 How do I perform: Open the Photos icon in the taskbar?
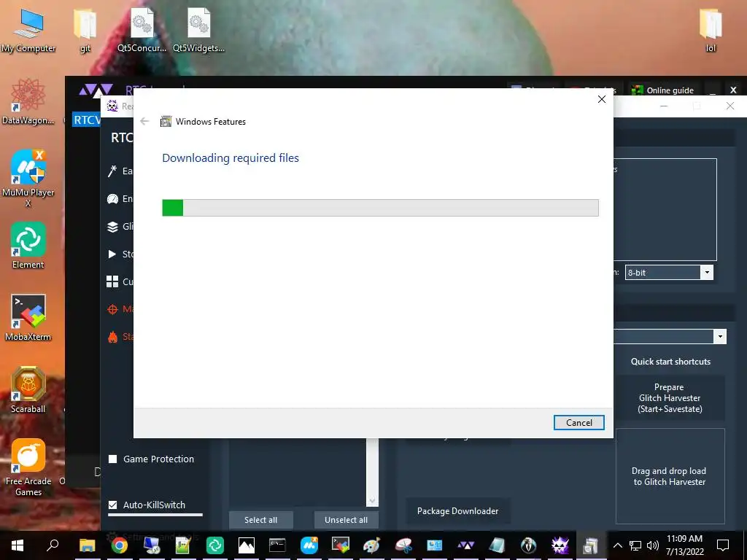click(247, 545)
